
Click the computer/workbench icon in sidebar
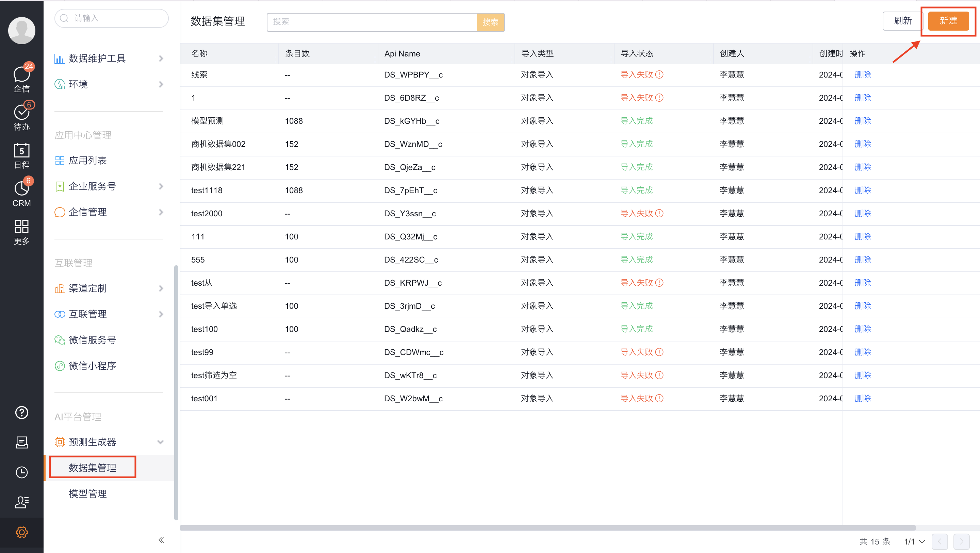click(22, 442)
